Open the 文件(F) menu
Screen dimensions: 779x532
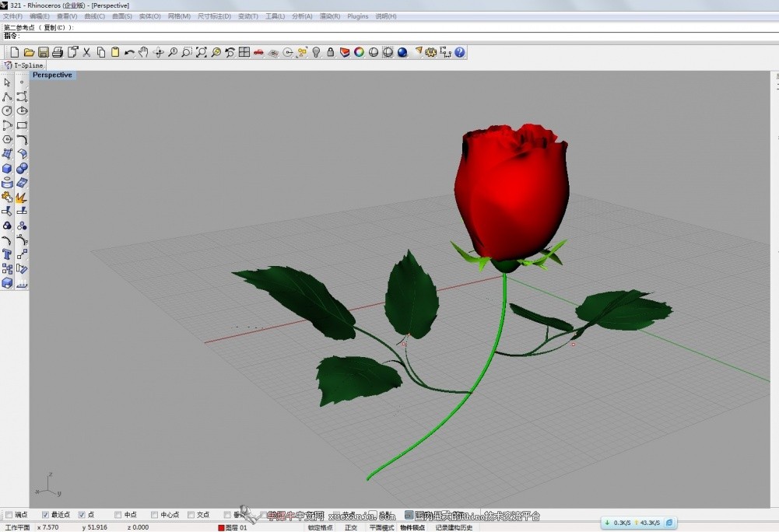pyautogui.click(x=12, y=16)
